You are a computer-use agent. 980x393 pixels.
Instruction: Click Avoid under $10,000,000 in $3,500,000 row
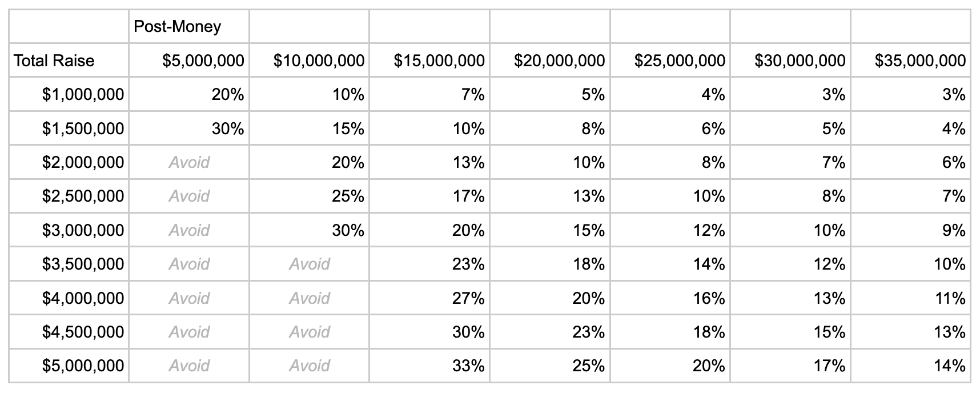click(x=309, y=264)
